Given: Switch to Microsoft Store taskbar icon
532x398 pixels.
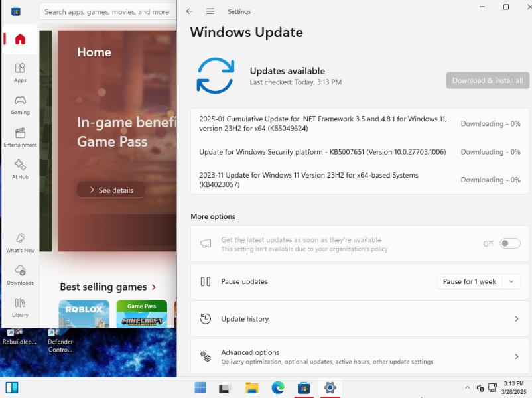Looking at the screenshot, I should [x=304, y=387].
